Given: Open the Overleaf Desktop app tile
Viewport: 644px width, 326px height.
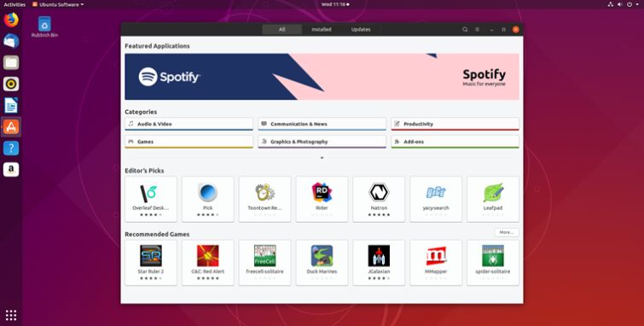Looking at the screenshot, I should (x=151, y=200).
